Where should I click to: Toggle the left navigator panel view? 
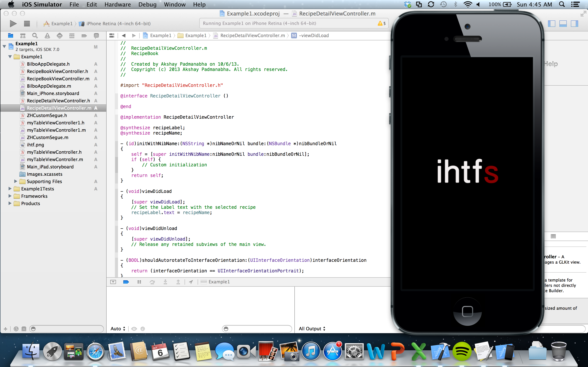click(551, 23)
